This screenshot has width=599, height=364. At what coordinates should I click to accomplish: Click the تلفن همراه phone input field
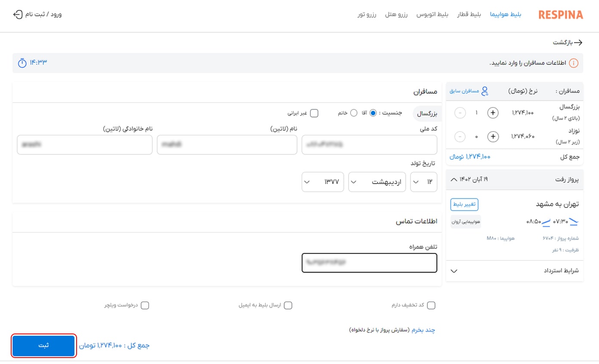tap(369, 263)
